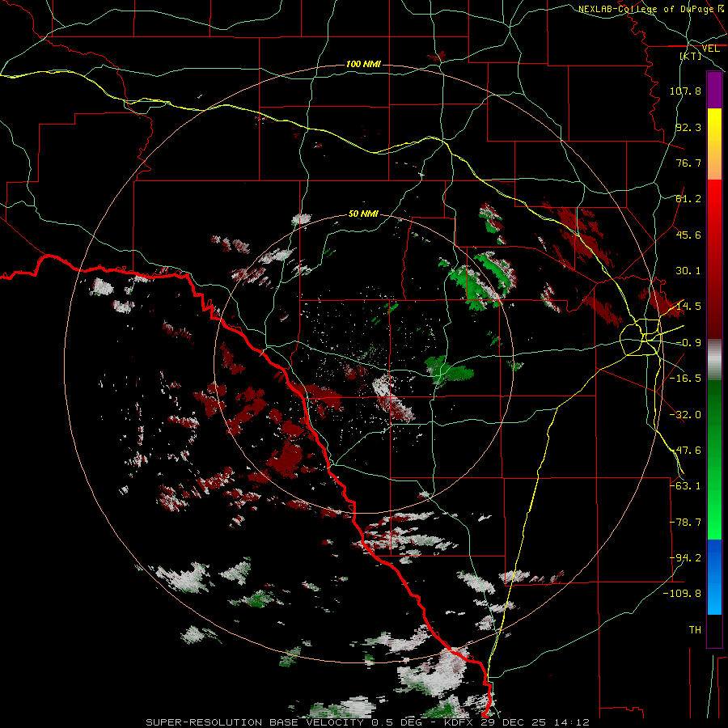Click the [KT] units label
The width and height of the screenshot is (728, 728).
691,56
